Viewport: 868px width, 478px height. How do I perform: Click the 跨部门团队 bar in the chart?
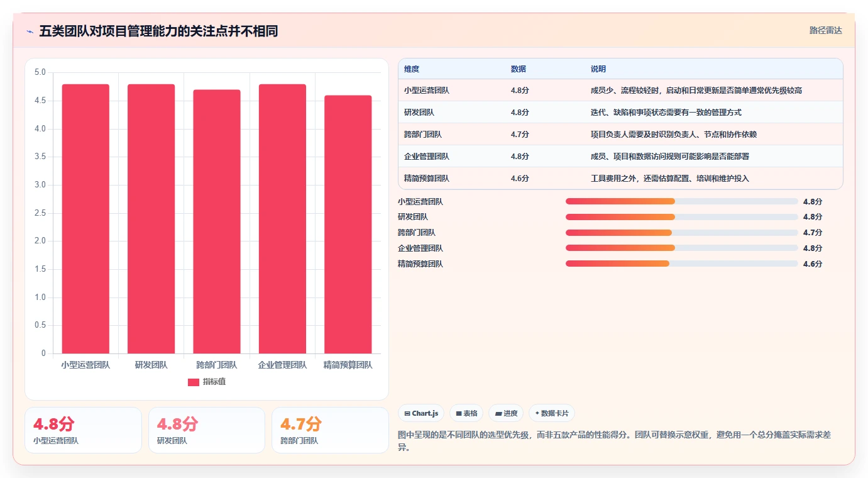point(217,221)
